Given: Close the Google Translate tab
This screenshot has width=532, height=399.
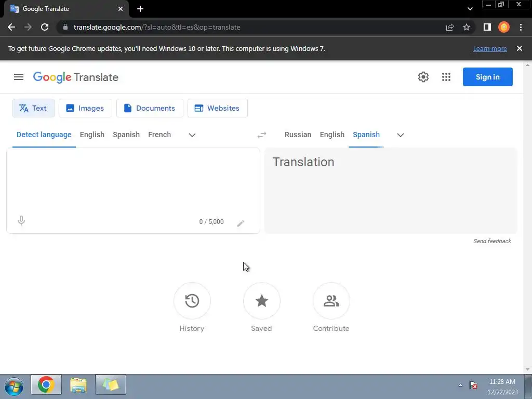Looking at the screenshot, I should 121,9.
